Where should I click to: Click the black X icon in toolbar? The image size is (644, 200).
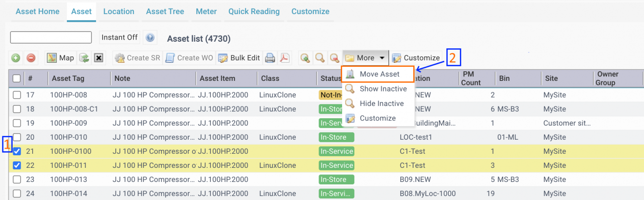pos(99,58)
